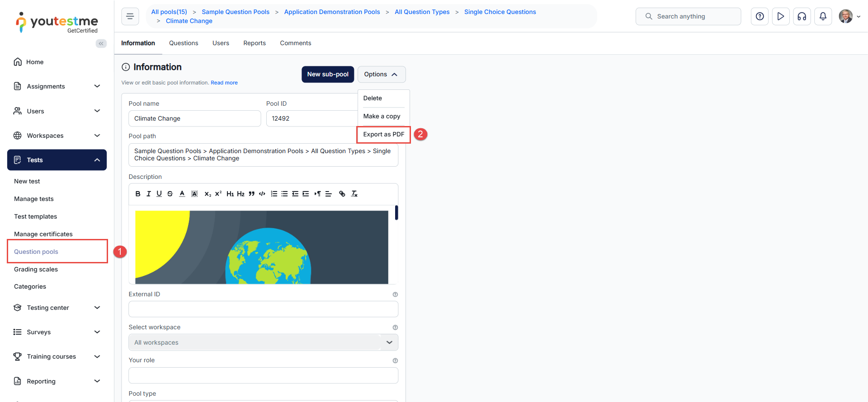The height and width of the screenshot is (402, 868).
Task: Collapse sidebar with double chevron icon
Action: [x=101, y=43]
